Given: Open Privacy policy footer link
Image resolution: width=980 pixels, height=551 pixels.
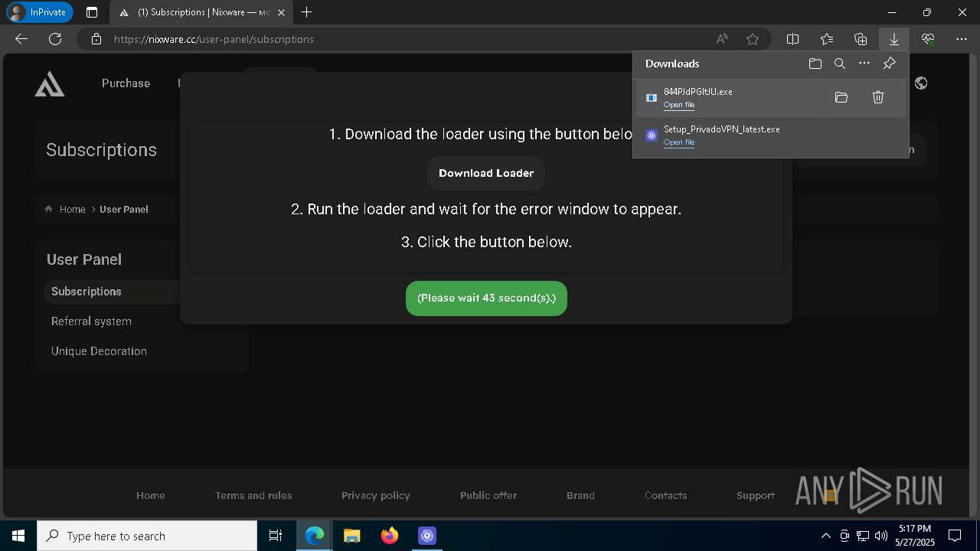Looking at the screenshot, I should (x=376, y=495).
